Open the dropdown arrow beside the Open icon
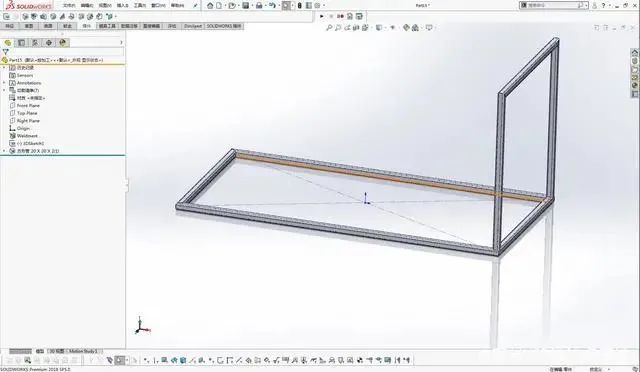The height and width of the screenshot is (372, 640). 238,6
